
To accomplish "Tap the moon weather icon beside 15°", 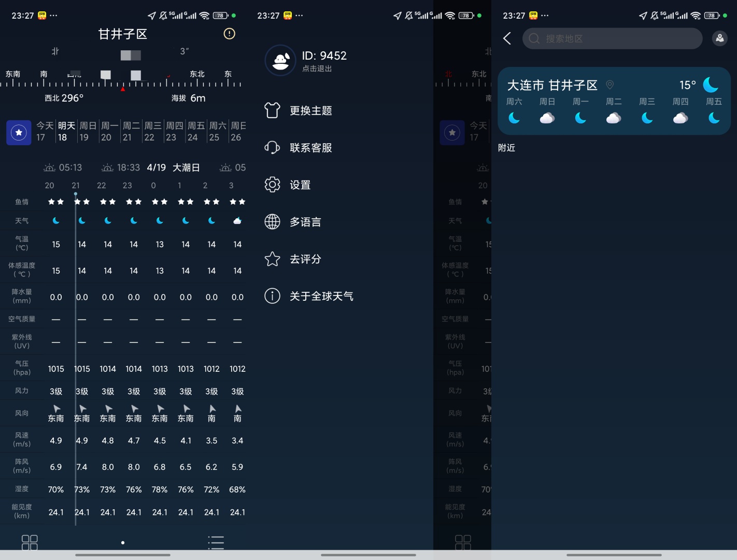I will point(711,85).
